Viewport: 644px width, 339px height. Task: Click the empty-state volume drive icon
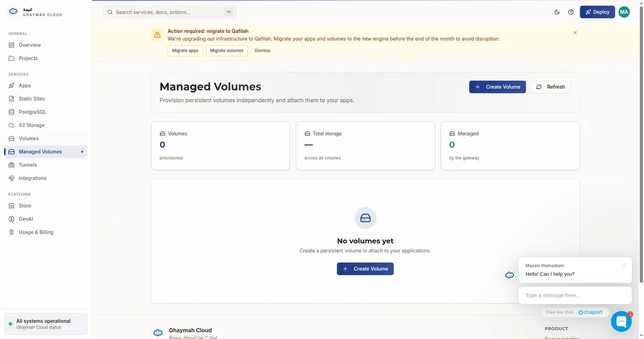pyautogui.click(x=365, y=218)
